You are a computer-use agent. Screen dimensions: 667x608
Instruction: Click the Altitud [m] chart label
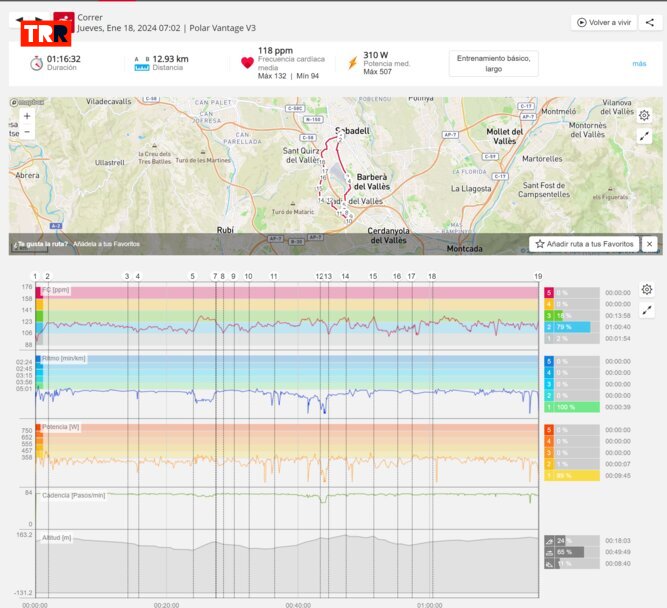tap(57, 538)
